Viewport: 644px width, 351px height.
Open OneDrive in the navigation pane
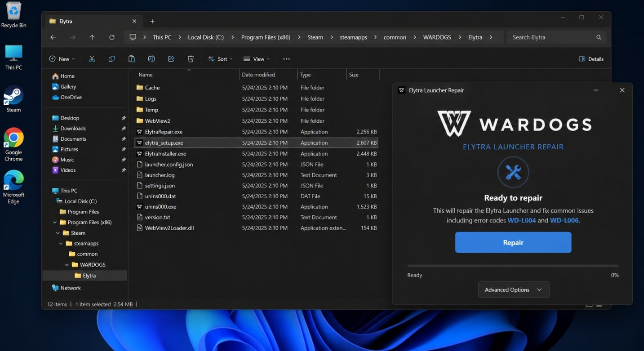pos(67,97)
